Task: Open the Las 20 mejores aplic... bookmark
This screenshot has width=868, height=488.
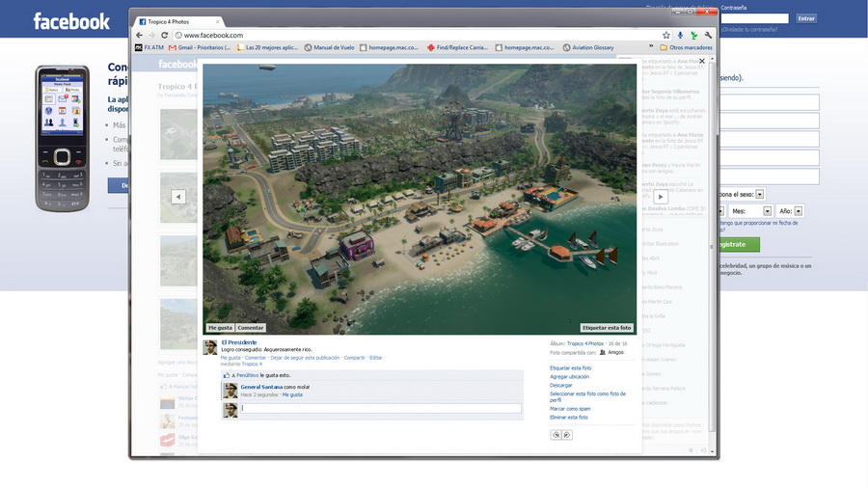Action: coord(267,47)
